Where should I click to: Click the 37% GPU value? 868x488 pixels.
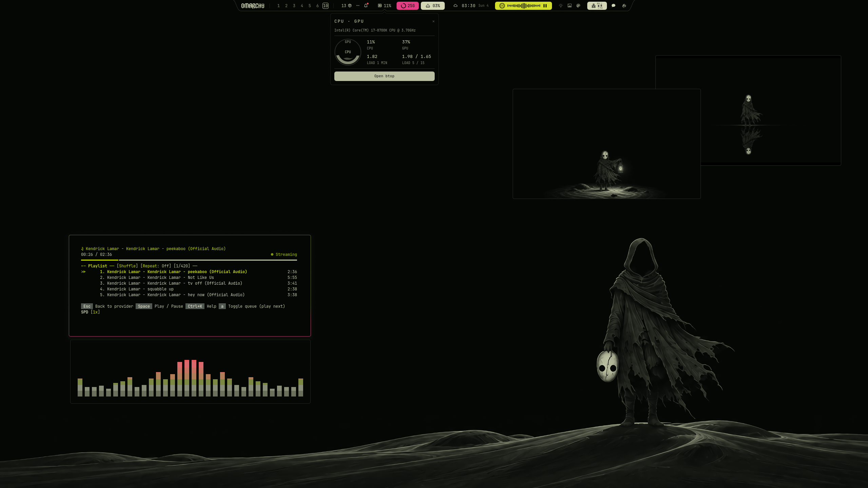coord(406,42)
